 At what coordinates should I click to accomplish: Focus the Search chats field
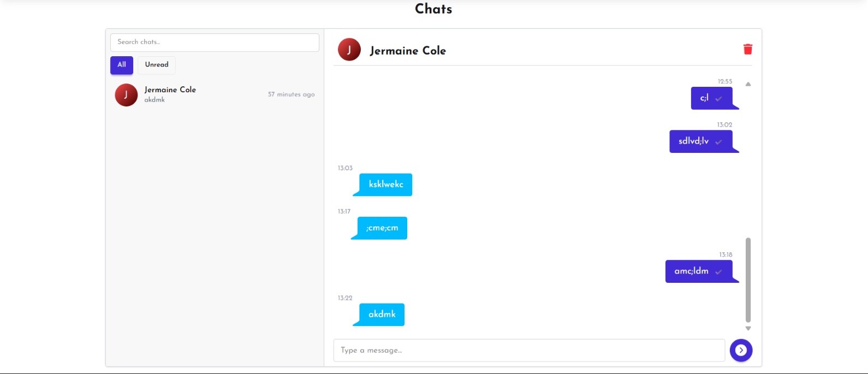coord(215,43)
